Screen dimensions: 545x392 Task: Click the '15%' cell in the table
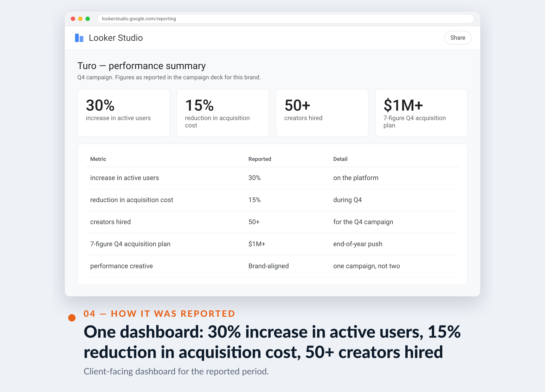coord(255,200)
